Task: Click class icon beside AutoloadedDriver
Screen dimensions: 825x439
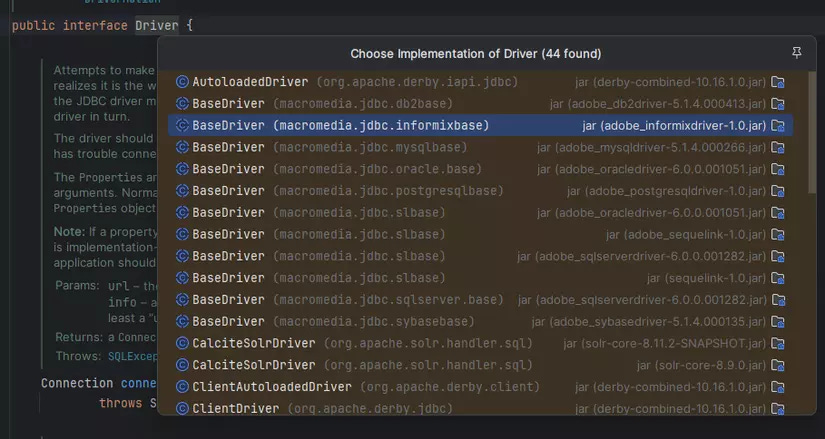Action: click(182, 82)
